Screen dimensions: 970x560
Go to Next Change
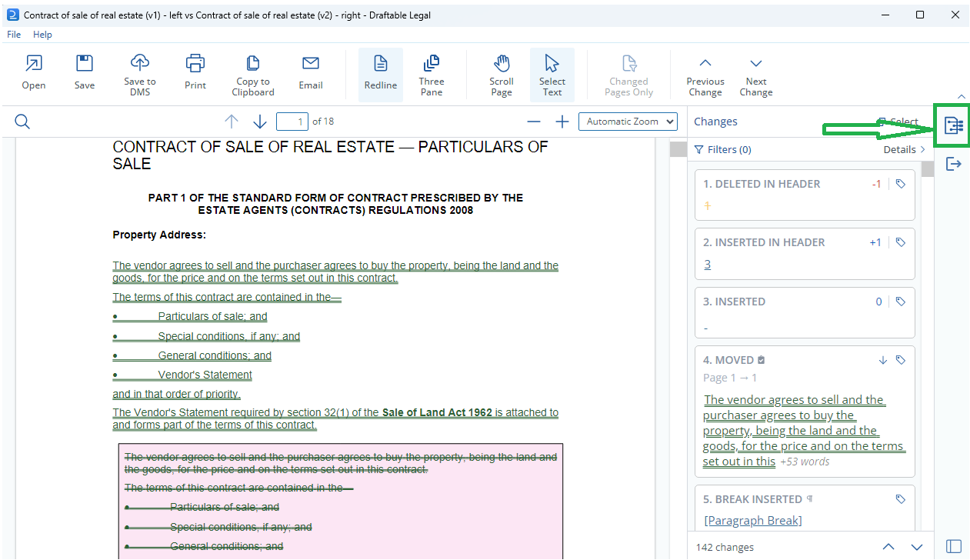(x=756, y=74)
